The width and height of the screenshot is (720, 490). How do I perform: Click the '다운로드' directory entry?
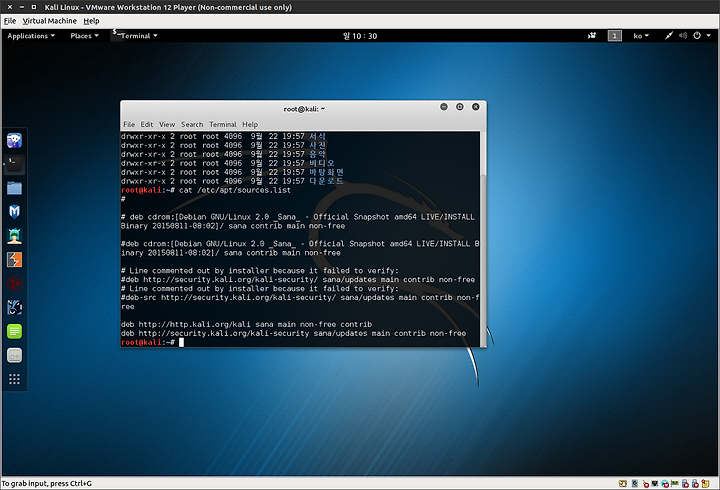[326, 181]
